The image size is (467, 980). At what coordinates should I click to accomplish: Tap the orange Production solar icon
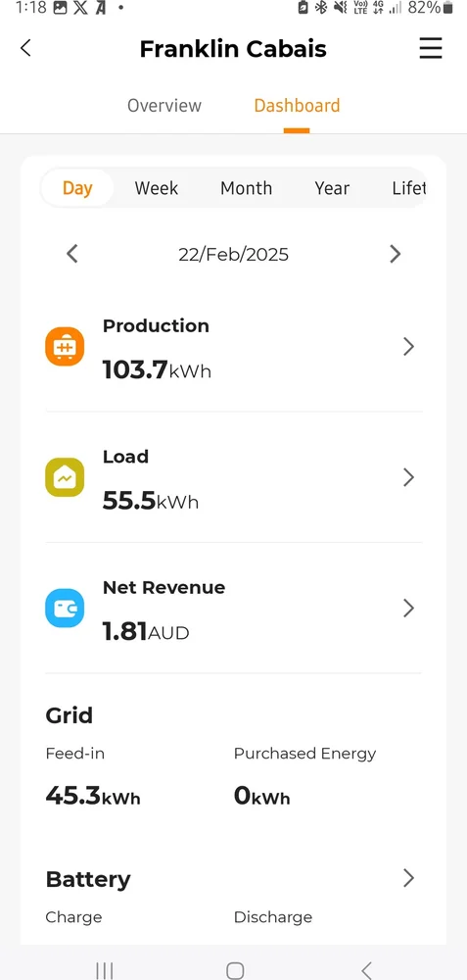point(65,347)
